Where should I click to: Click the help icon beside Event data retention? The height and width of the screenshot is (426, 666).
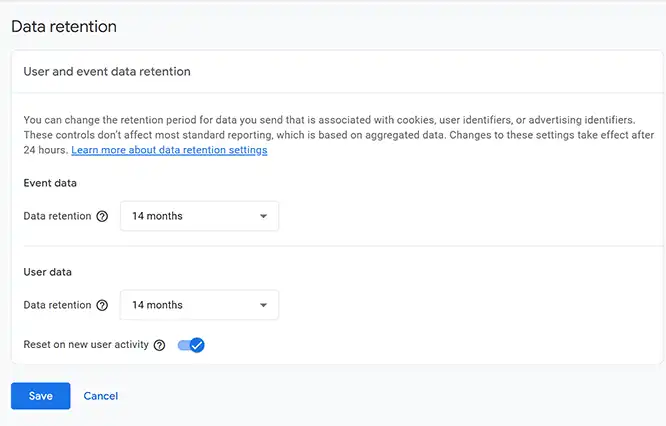point(102,216)
